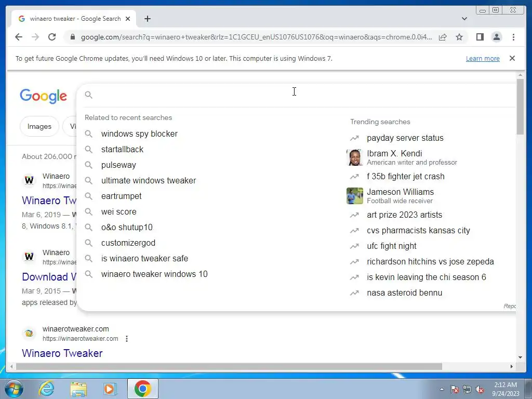Choose winaero tweaker windows 10 suggestion
The width and height of the screenshot is (532, 399).
(x=154, y=274)
